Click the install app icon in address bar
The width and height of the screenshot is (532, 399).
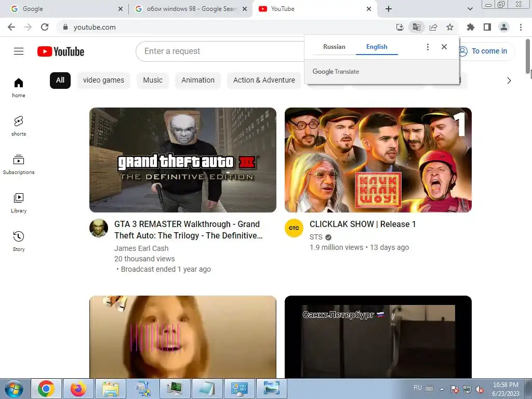coord(400,27)
